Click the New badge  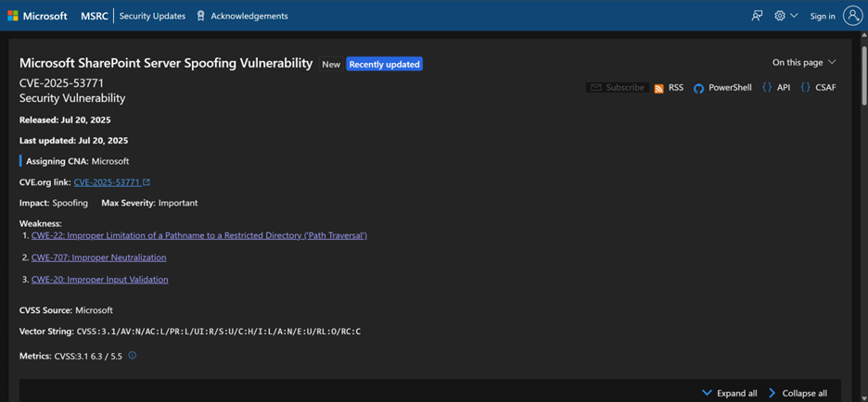(331, 64)
